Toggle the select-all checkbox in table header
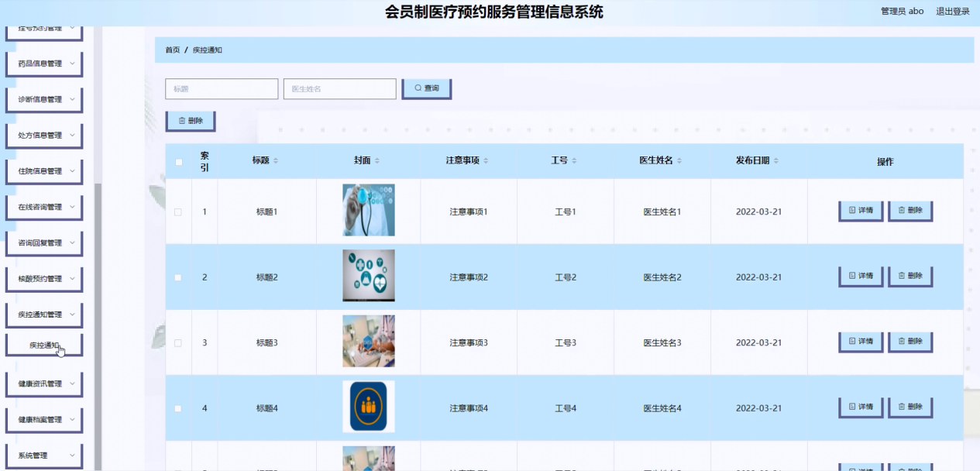The image size is (980, 471). 178,162
